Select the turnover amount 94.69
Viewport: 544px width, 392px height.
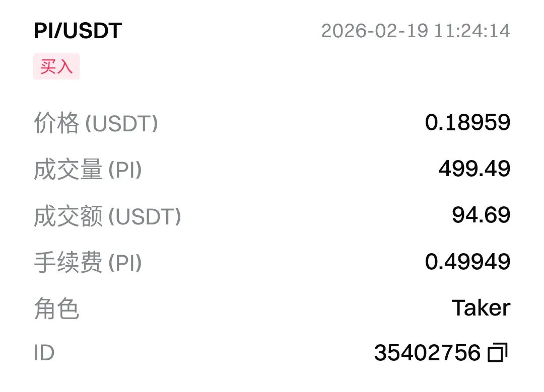tap(481, 215)
